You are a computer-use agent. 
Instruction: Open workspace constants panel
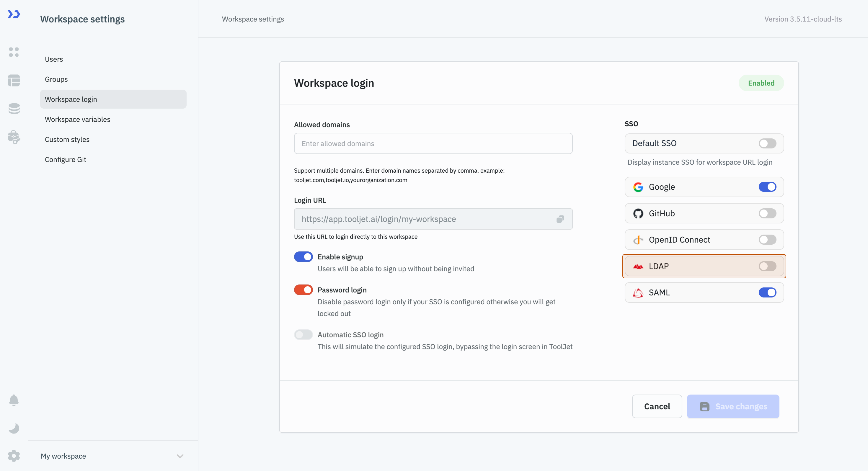click(x=14, y=138)
